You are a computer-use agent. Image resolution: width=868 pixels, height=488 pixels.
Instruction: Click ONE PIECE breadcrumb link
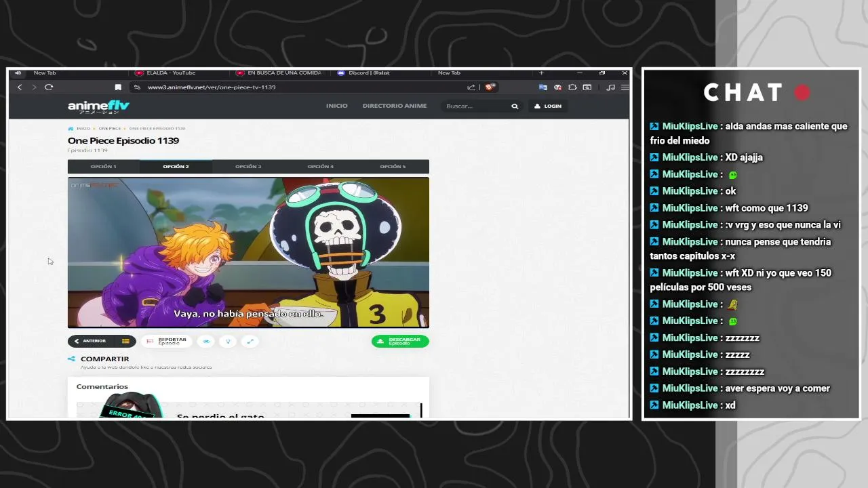(x=110, y=128)
